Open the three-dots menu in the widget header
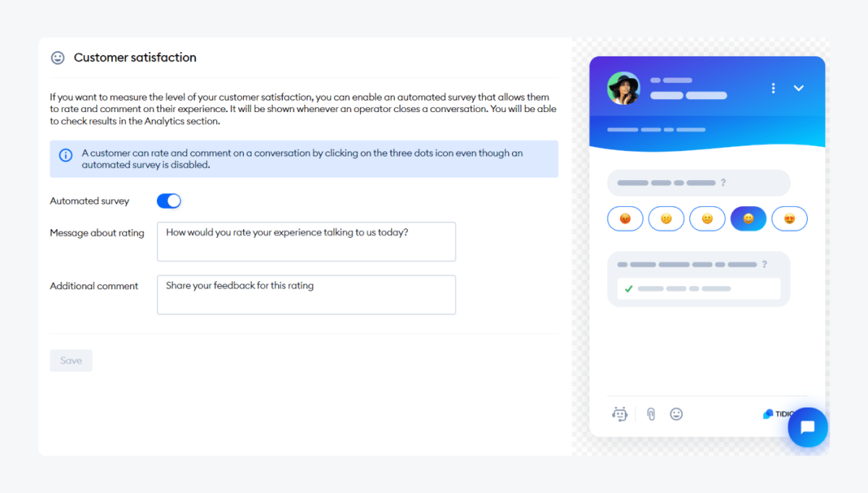This screenshot has width=868, height=493. coord(773,87)
